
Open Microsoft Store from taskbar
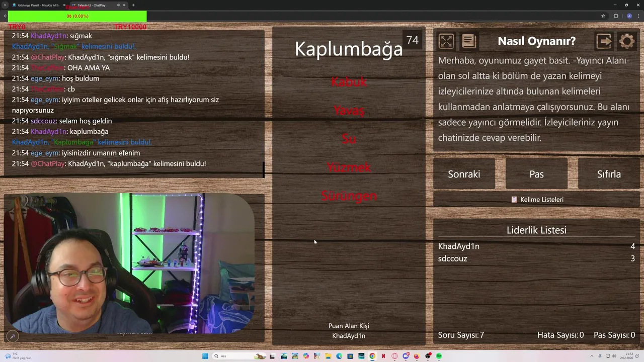tap(350, 356)
